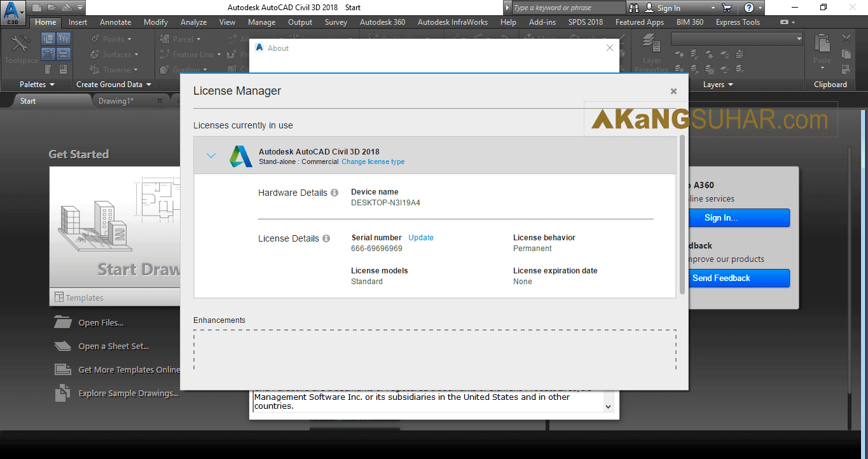Click the License Manager vertical scrollbar
Screen dimensions: 868x459
point(683,213)
